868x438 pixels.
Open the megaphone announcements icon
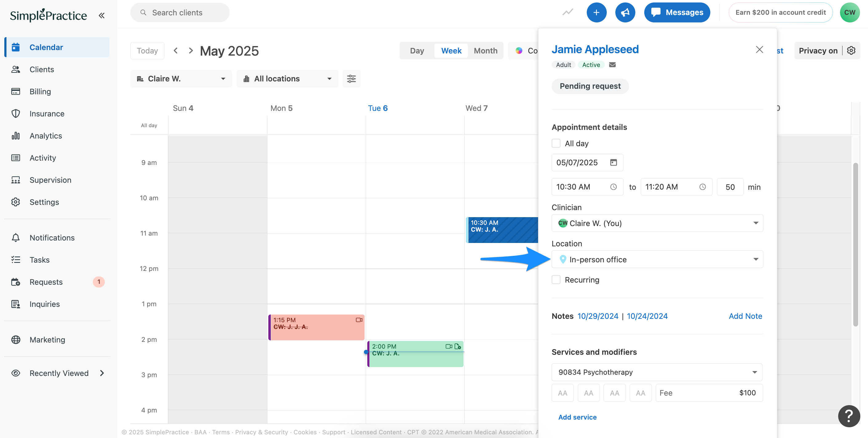[625, 13]
